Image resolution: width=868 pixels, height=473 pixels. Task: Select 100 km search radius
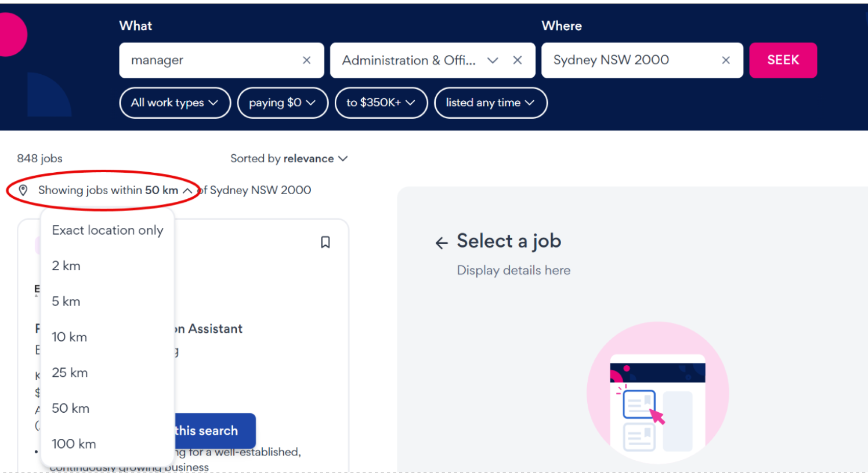click(x=74, y=444)
